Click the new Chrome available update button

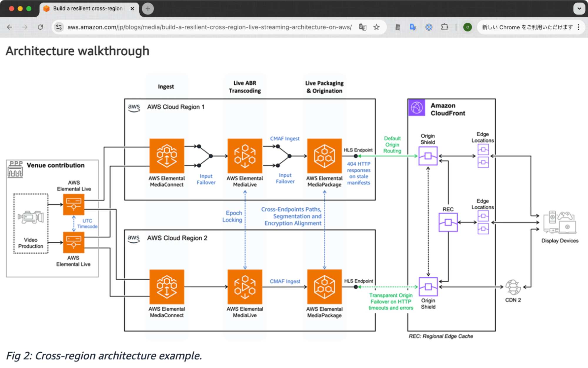527,27
